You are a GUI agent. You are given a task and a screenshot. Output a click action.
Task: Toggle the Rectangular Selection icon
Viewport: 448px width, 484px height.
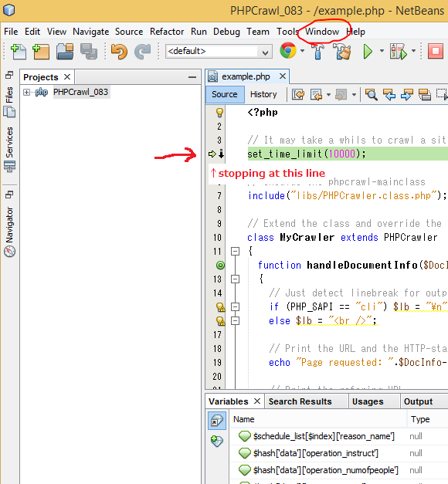(x=442, y=94)
